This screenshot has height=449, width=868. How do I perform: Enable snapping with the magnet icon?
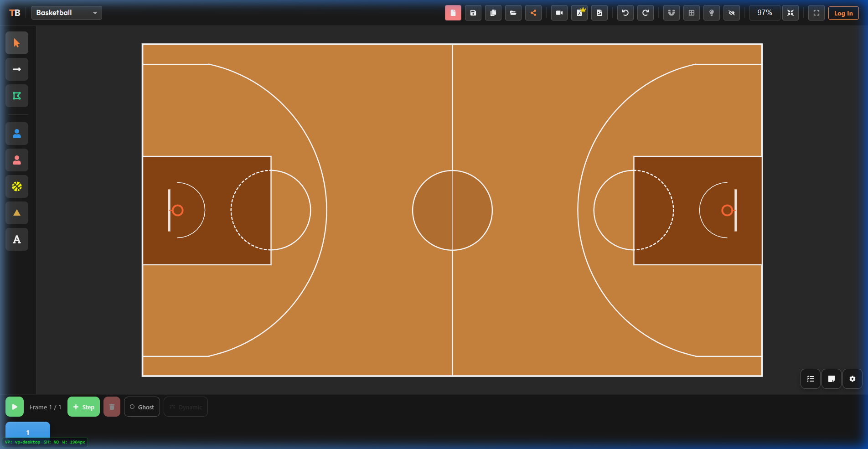coord(671,13)
